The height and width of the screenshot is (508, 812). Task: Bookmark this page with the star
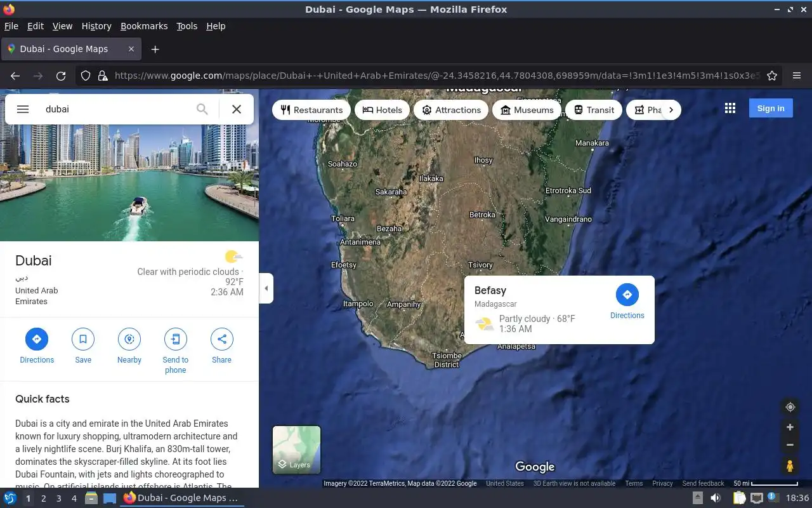(772, 76)
